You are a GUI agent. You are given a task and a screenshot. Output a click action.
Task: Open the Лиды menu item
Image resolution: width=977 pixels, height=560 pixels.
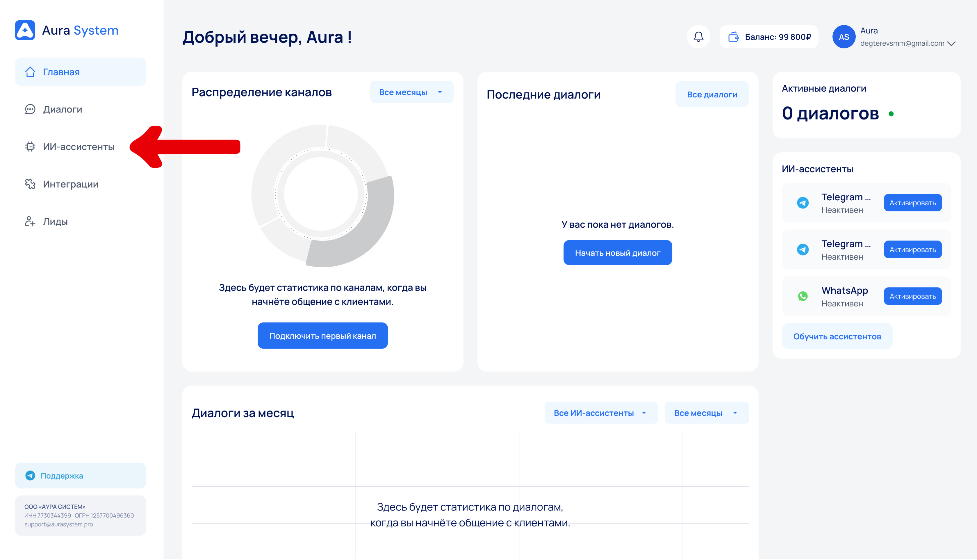click(55, 222)
